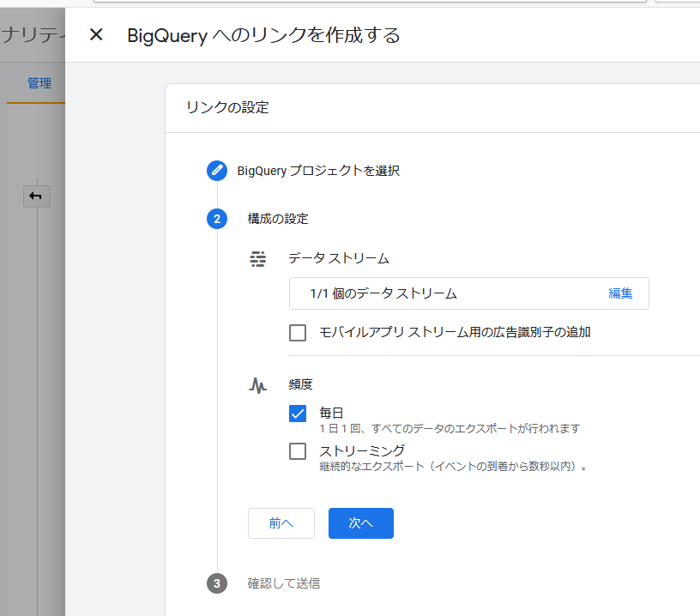Viewport: 700px width, 616px height.
Task: Click the step 2 number circle
Action: point(217,219)
